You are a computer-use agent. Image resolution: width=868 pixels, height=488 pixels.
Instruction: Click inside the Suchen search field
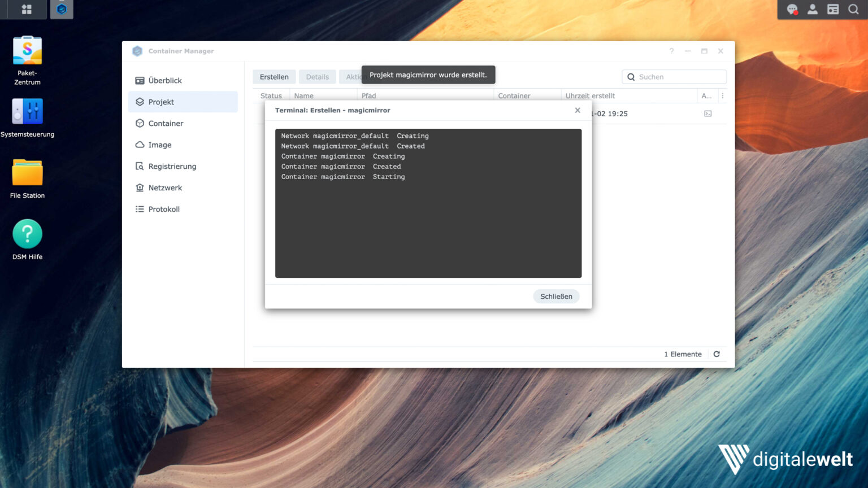tap(674, 76)
